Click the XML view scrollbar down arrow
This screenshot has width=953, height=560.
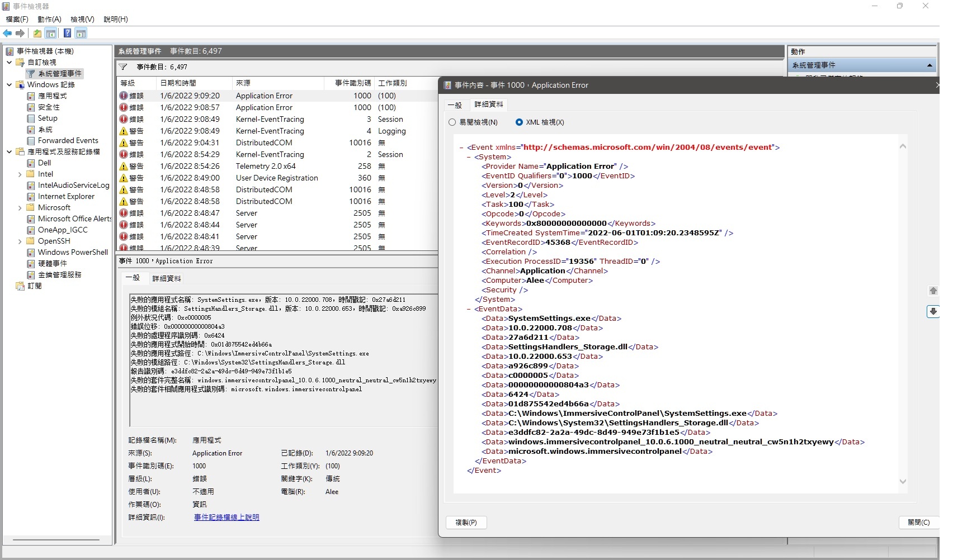pos(903,482)
